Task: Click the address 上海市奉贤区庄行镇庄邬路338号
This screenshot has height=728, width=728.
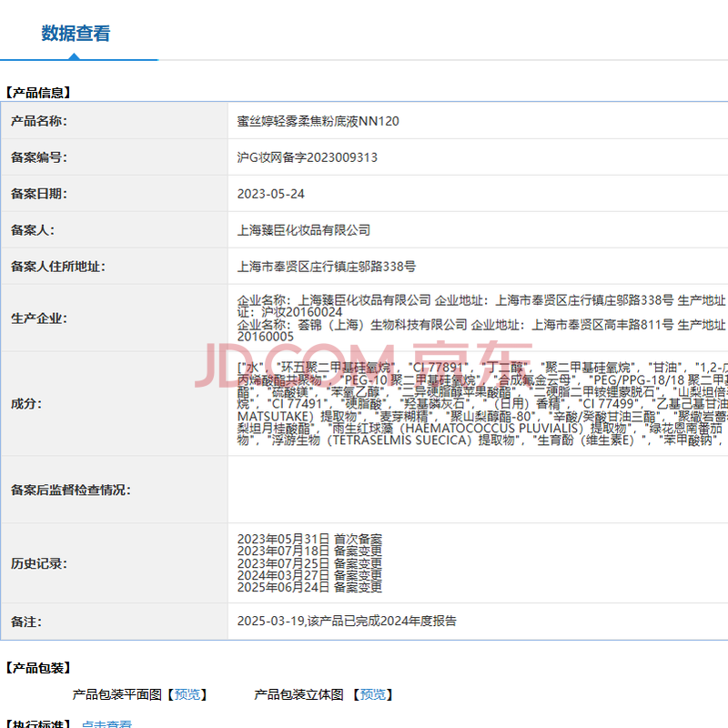Action: tap(326, 267)
